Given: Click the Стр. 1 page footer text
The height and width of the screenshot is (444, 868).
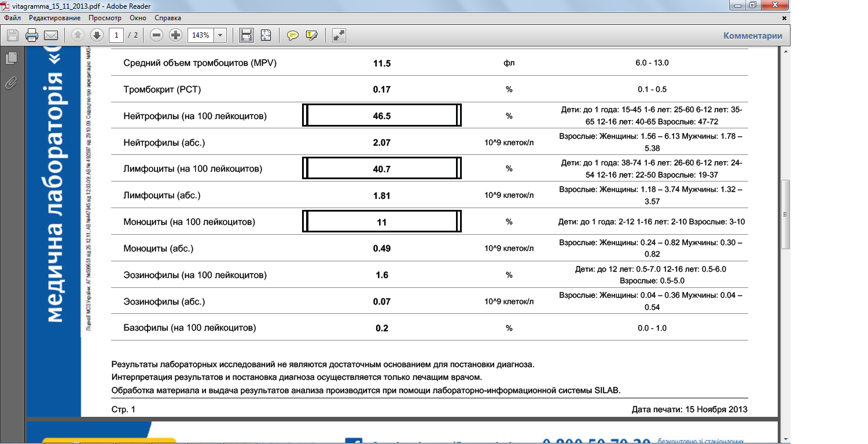Looking at the screenshot, I should point(123,409).
